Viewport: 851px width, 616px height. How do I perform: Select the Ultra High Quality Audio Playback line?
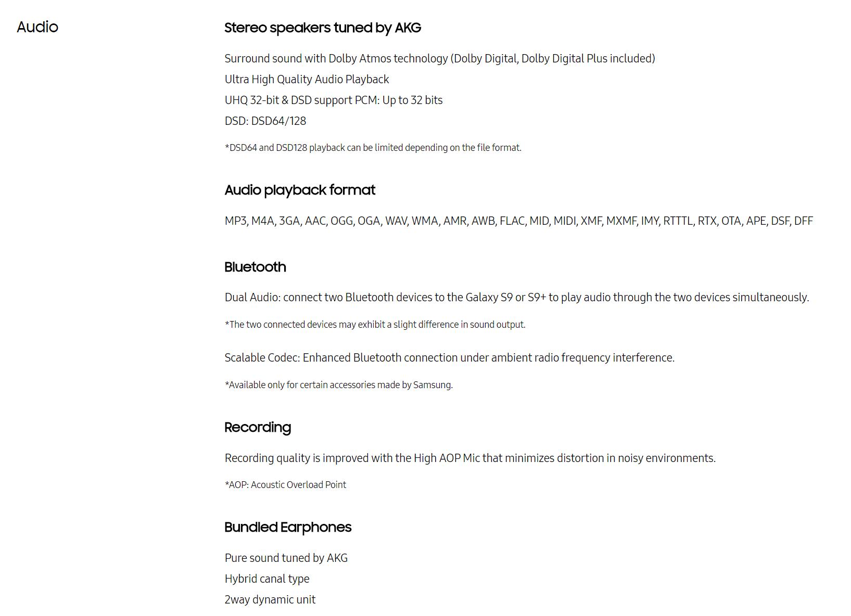307,79
